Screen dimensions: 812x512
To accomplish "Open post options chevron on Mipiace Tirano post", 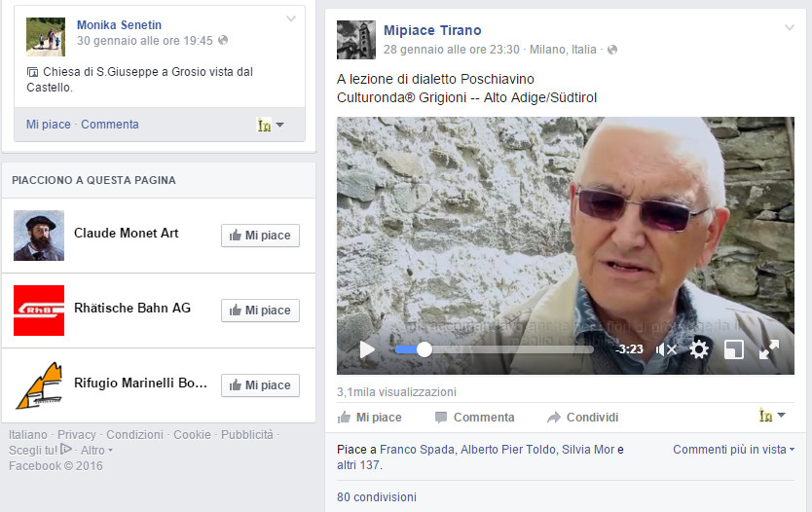I will tap(790, 27).
